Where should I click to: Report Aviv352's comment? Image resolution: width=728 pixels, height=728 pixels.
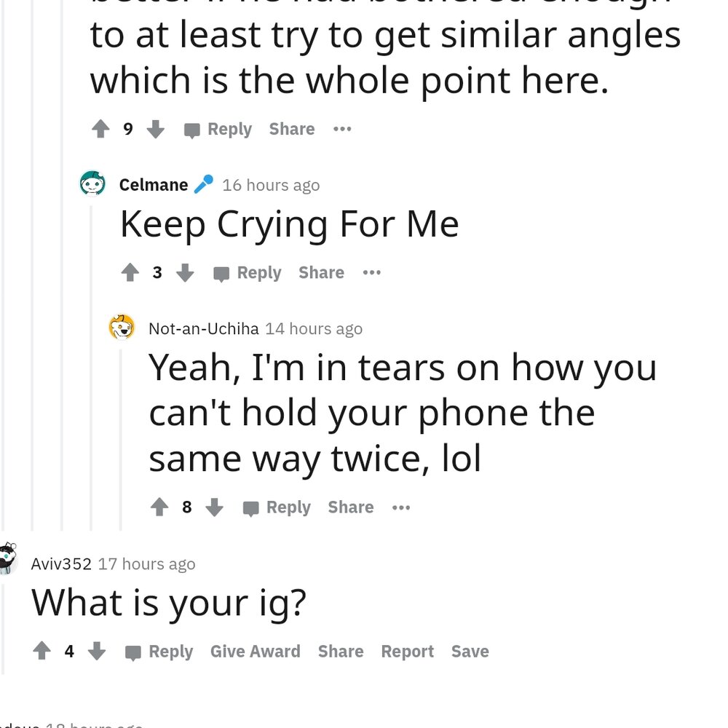[407, 652]
